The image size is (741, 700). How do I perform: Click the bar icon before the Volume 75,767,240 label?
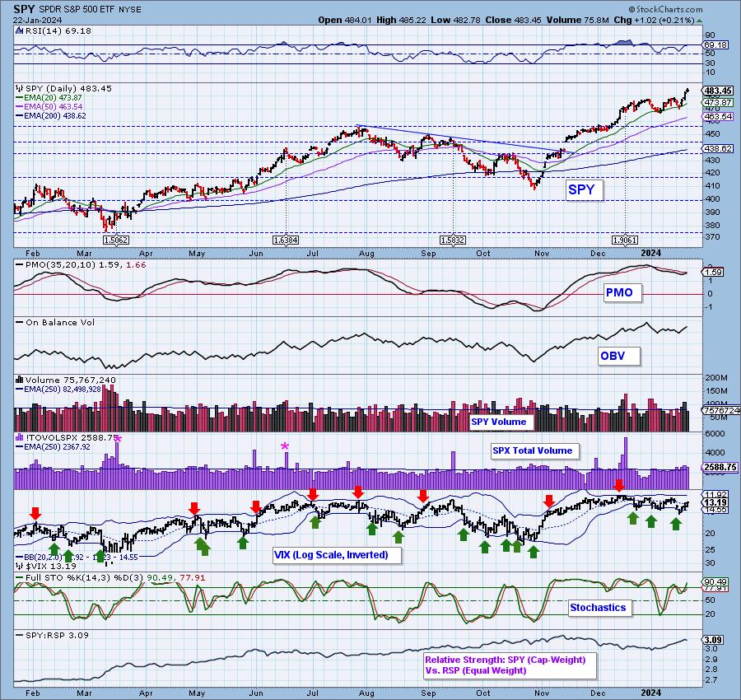pyautogui.click(x=20, y=380)
